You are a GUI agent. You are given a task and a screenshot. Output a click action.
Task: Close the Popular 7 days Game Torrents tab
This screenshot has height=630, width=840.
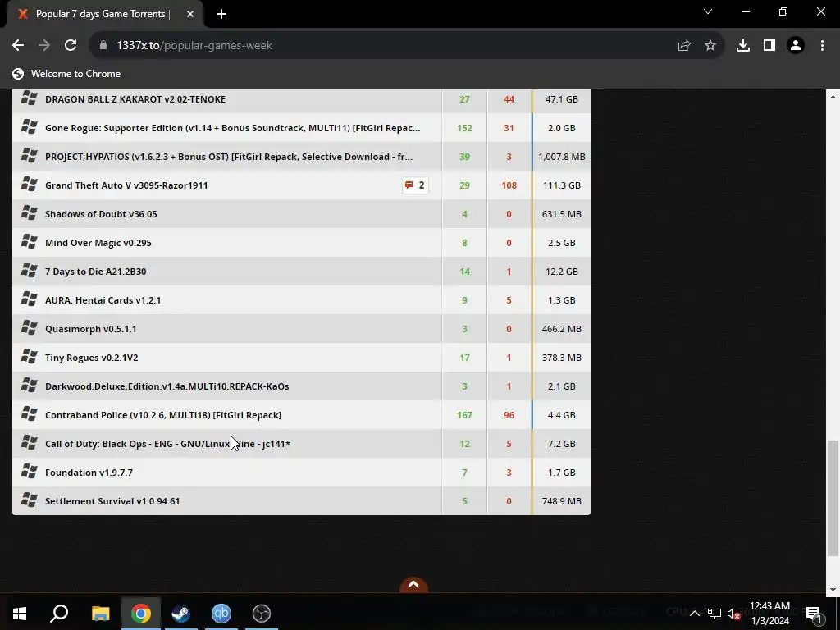(190, 14)
